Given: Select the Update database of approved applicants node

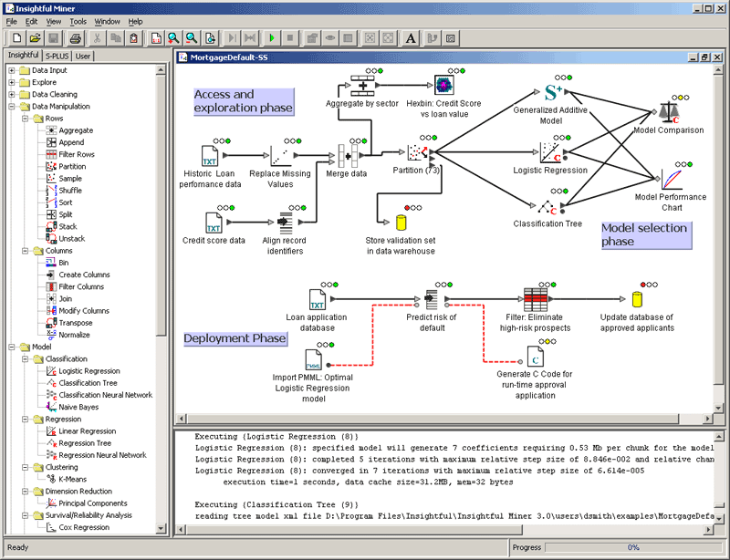Looking at the screenshot, I should pos(637,299).
